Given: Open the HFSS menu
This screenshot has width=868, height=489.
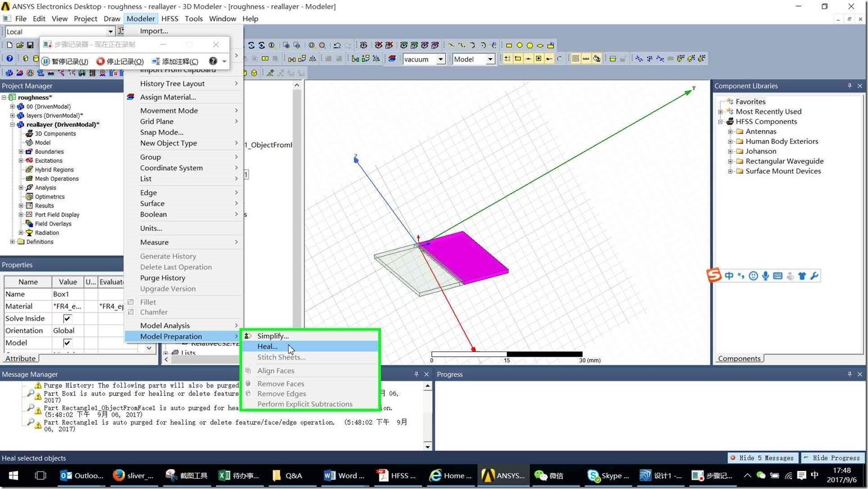Looking at the screenshot, I should pyautogui.click(x=170, y=19).
